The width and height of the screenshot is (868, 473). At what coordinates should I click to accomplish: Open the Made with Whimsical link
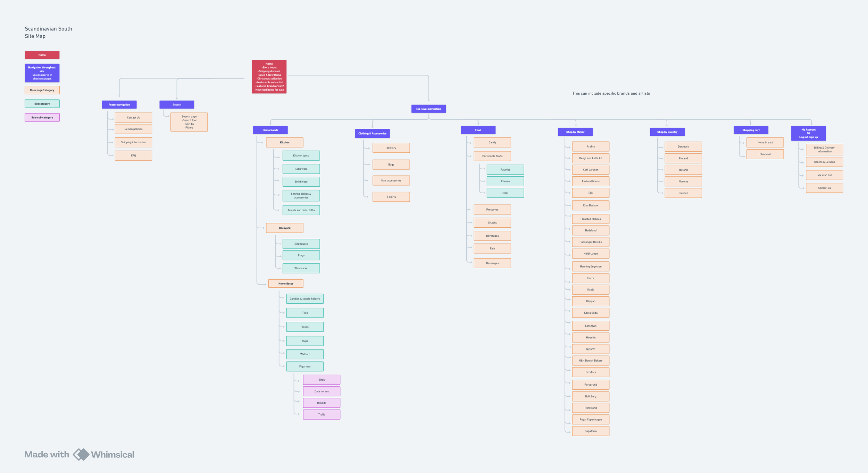pos(79,454)
